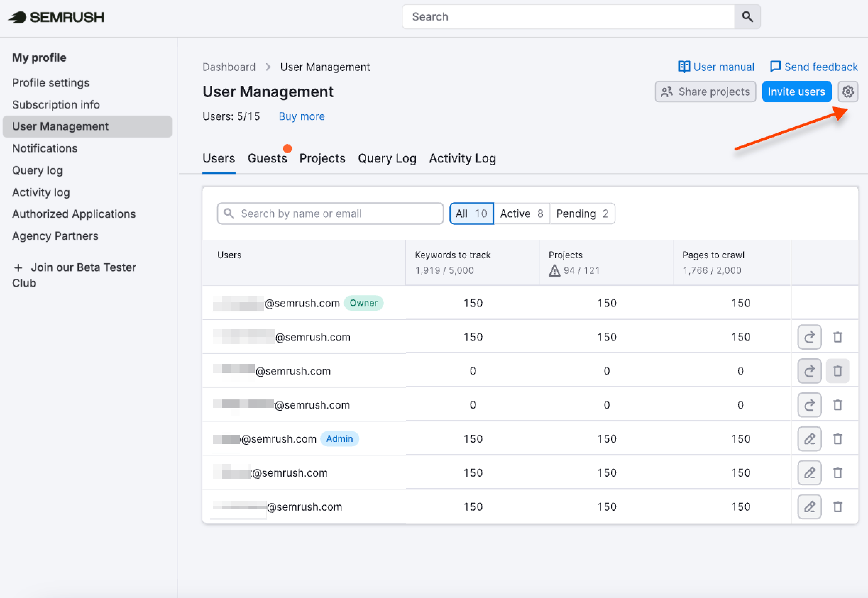Switch back to the All users filter
868x598 pixels.
coord(471,213)
